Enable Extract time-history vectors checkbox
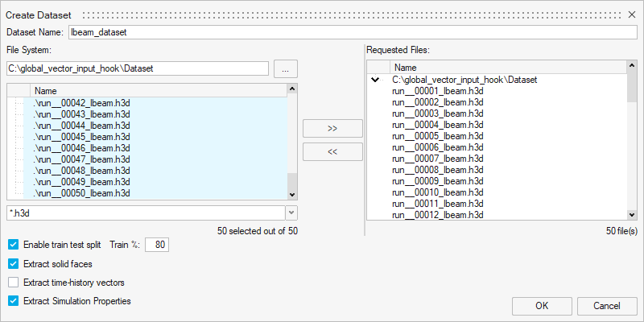 click(14, 283)
